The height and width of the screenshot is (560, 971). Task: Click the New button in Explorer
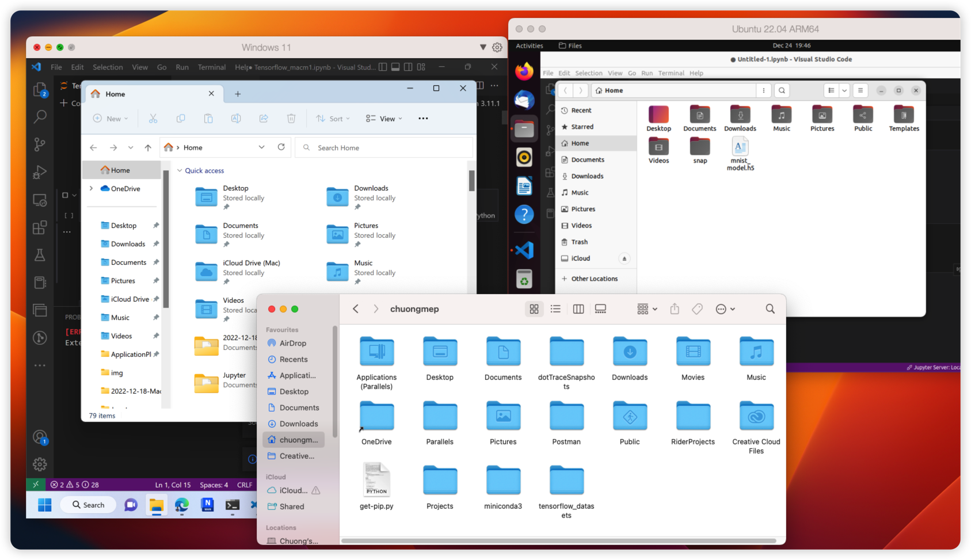[111, 119]
